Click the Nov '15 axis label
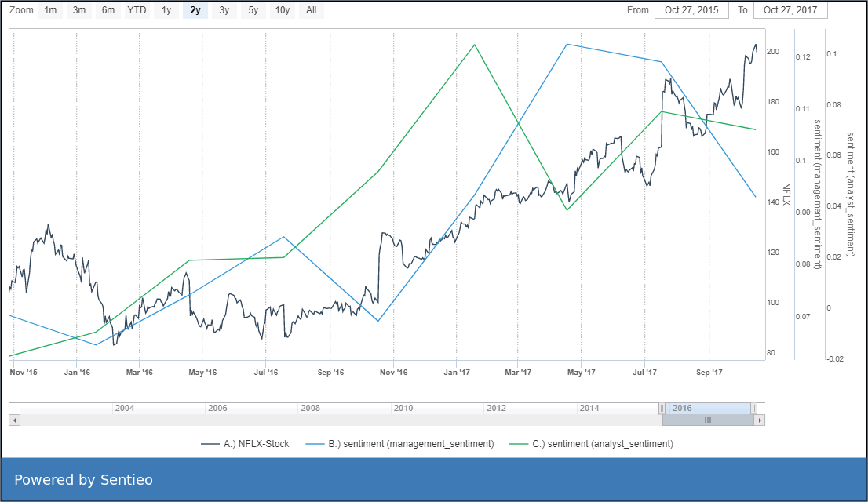Screen dimensions: 868x502 point(24,372)
